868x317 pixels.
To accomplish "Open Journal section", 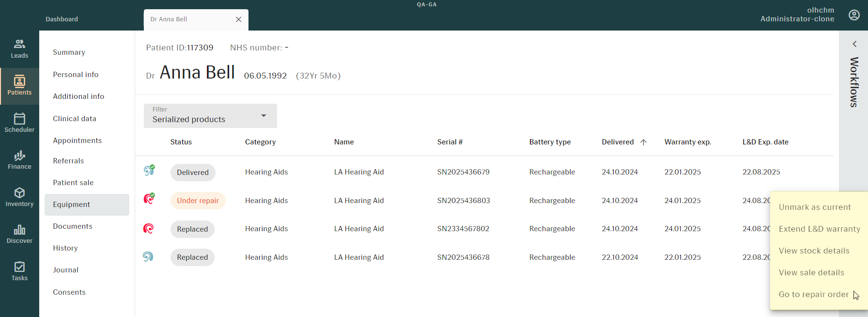I will (66, 270).
